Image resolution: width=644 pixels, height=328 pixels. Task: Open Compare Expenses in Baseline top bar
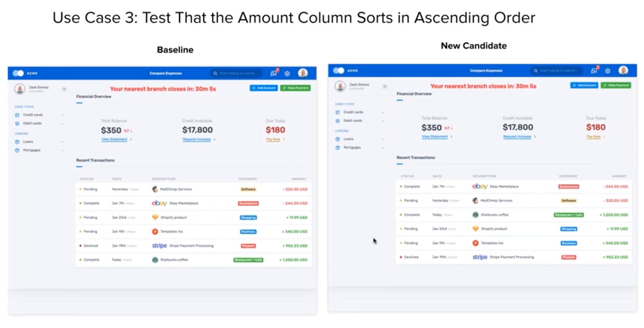166,73
